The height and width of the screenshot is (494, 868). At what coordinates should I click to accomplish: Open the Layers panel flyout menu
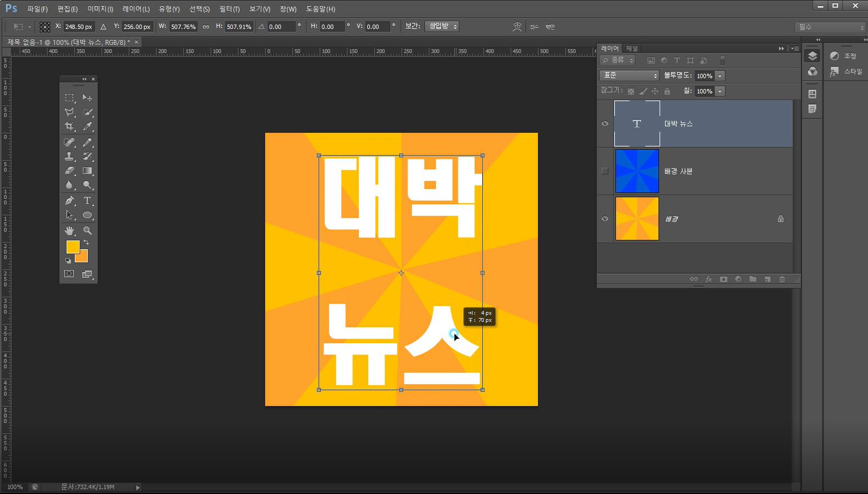794,48
